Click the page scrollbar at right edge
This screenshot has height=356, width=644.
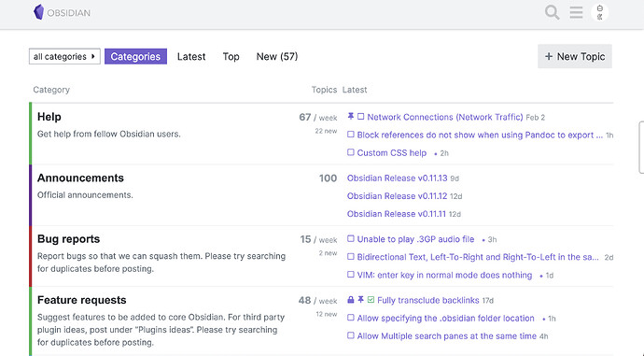coord(641,148)
